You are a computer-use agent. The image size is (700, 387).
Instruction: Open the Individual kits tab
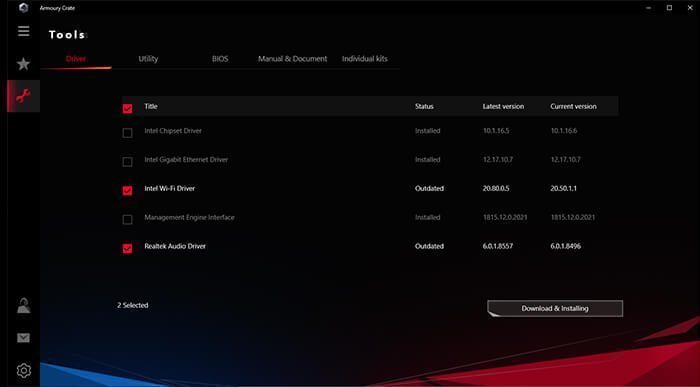[365, 59]
